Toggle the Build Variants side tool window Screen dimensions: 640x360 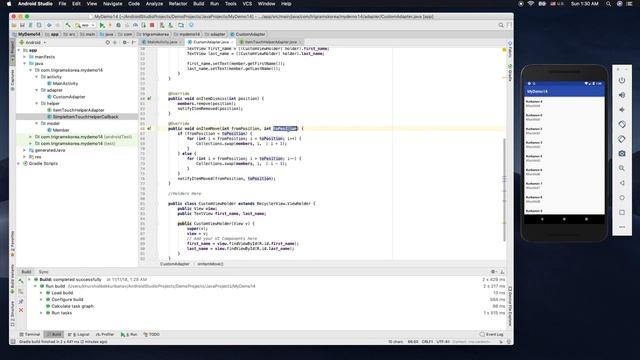click(x=12, y=280)
